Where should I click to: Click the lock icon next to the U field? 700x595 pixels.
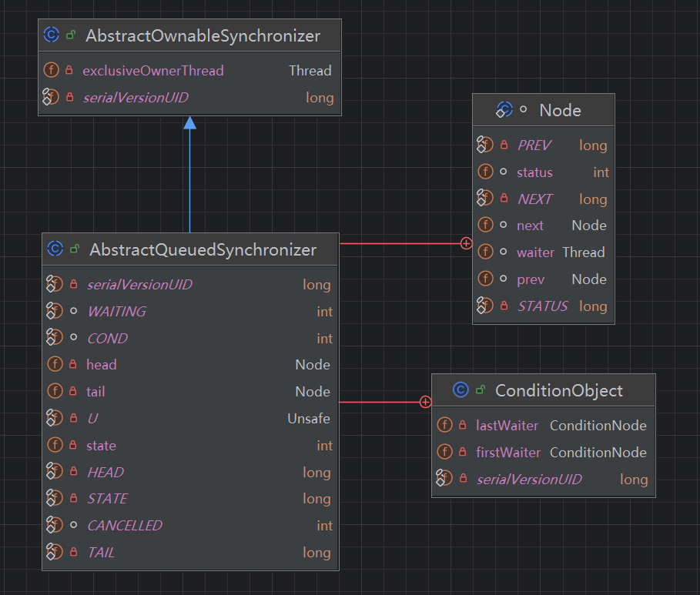click(x=73, y=419)
